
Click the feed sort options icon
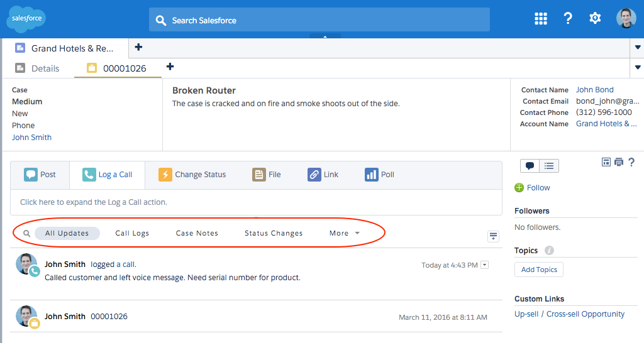pyautogui.click(x=493, y=236)
